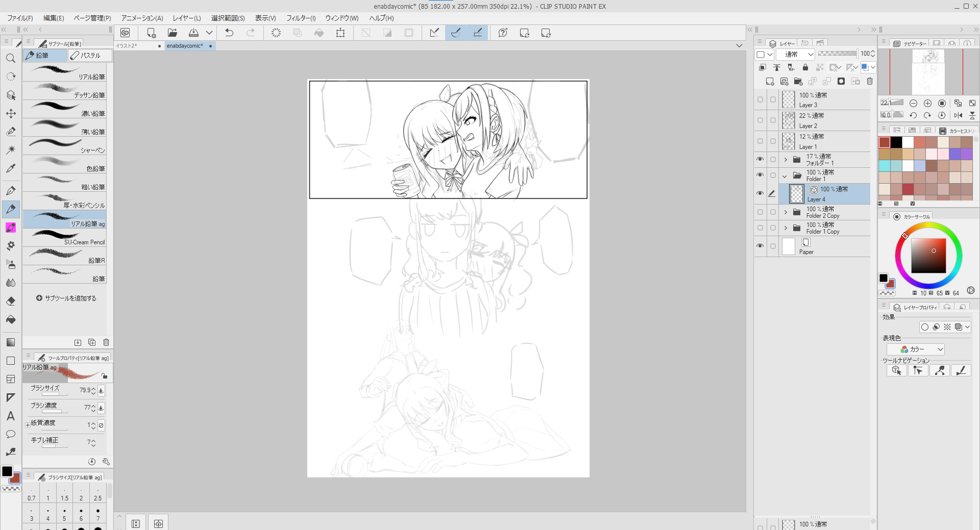Expand 紙質濃度 settings plus
Viewport: 980px width, 530px height.
[x=28, y=425]
